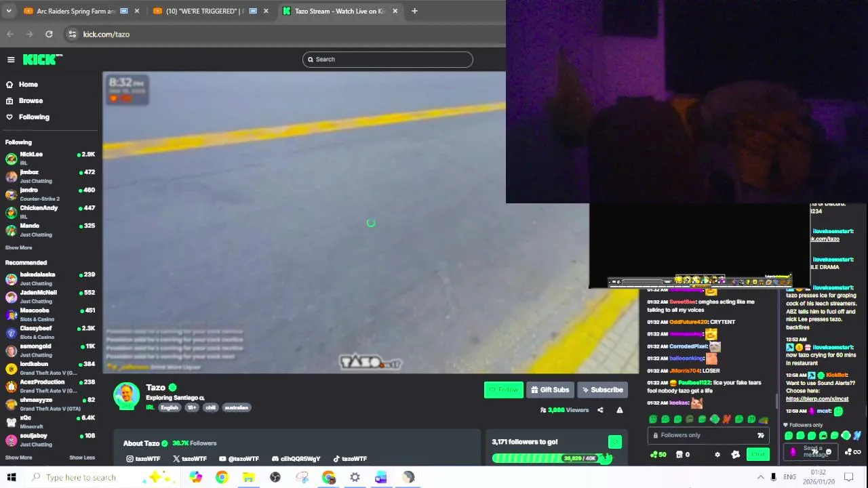Select the Tazo Stream browser tab
Screen dimensions: 868x488
pyautogui.click(x=340, y=11)
